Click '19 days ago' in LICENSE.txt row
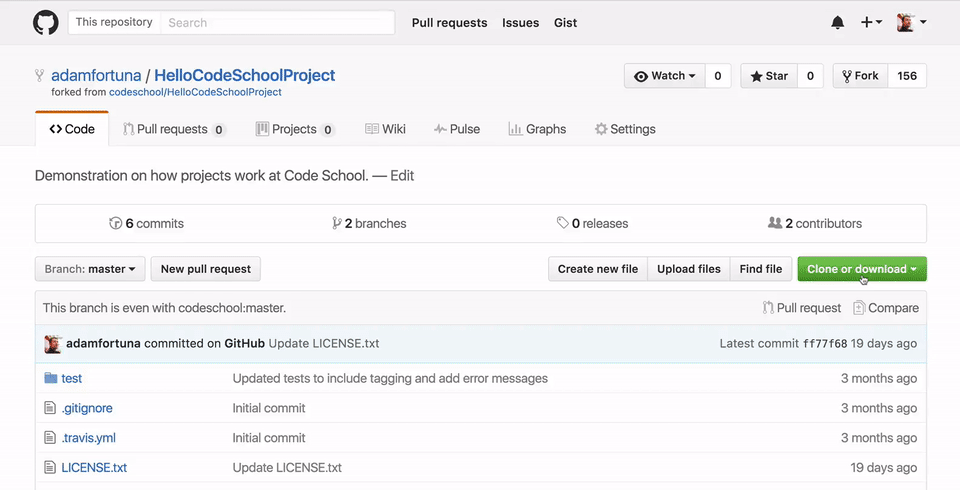The height and width of the screenshot is (490, 960). click(x=883, y=467)
